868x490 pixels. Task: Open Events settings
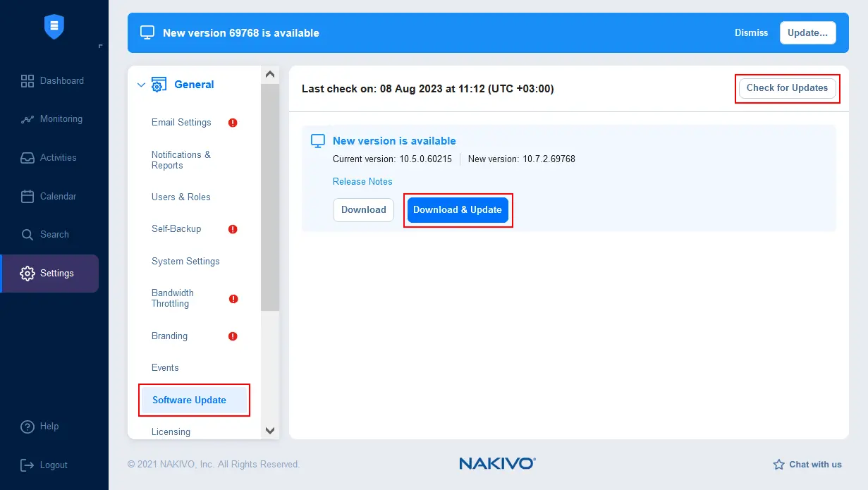pos(165,368)
